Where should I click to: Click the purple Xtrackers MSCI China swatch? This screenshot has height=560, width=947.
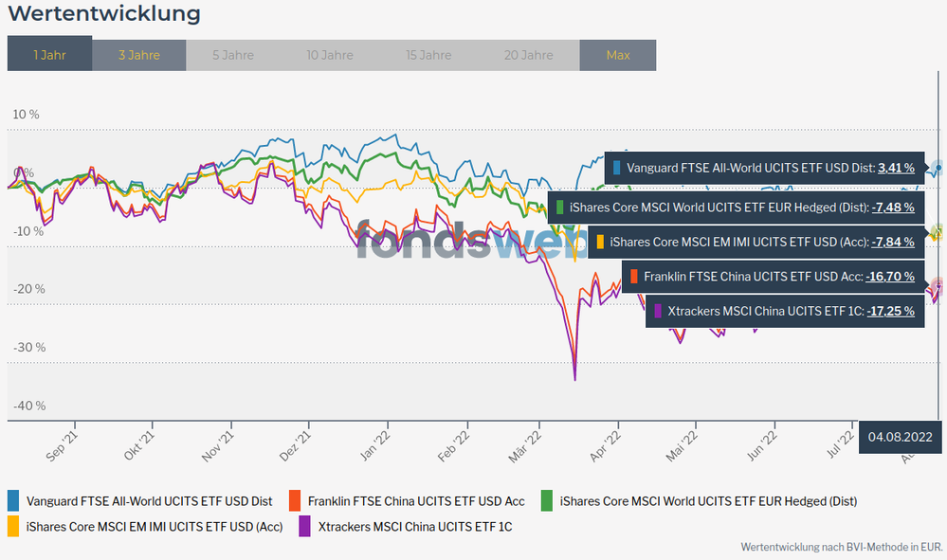[x=305, y=526]
